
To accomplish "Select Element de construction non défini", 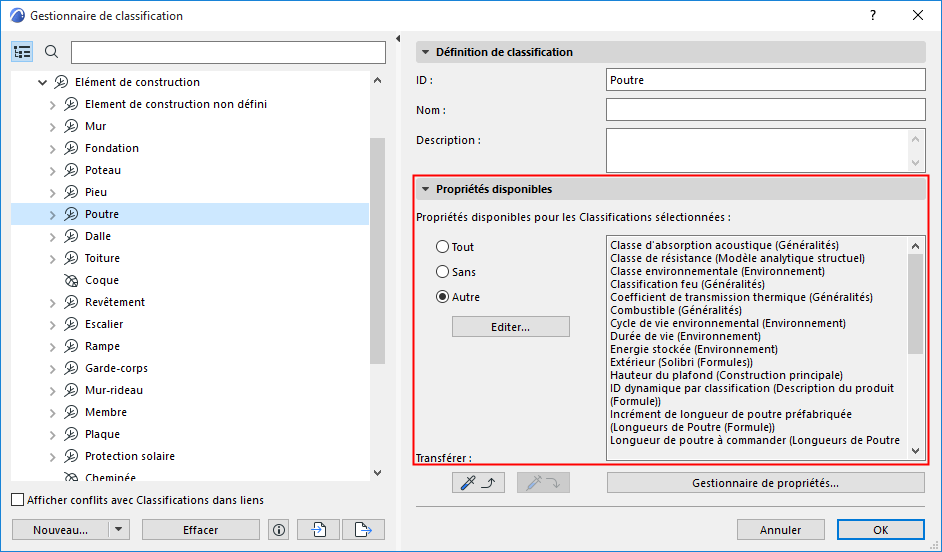I will (176, 104).
